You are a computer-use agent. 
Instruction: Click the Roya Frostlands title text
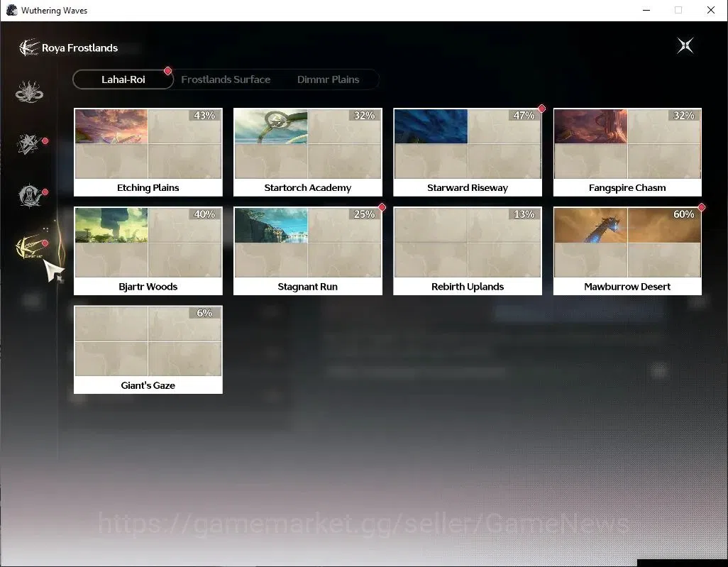(x=80, y=48)
